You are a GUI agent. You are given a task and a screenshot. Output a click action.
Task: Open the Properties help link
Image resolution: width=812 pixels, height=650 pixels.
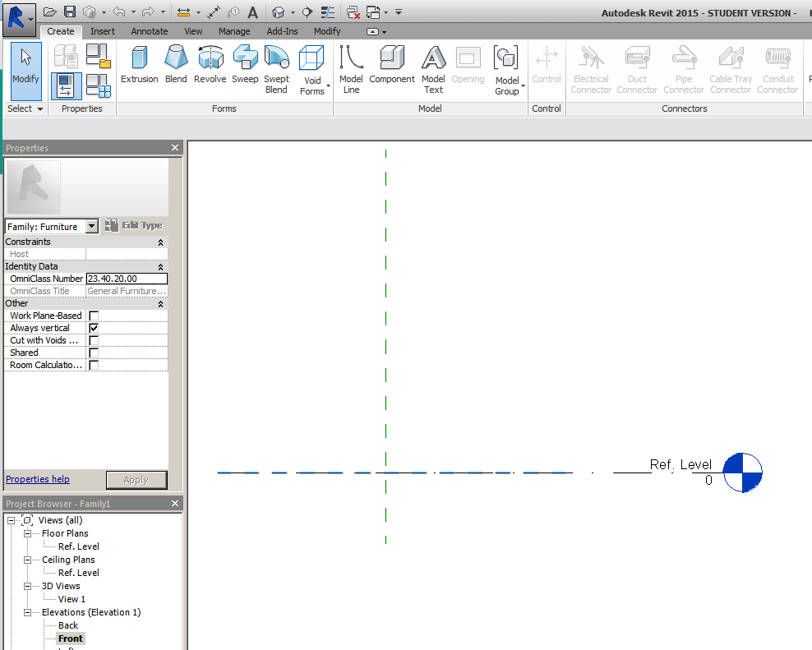click(37, 479)
